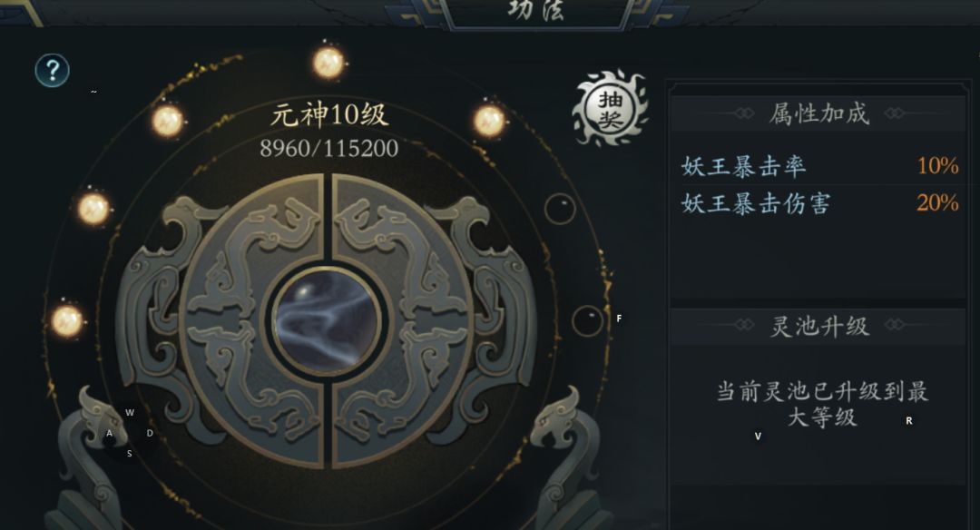980x530 pixels.
Task: Click the F key hint label
Action: [619, 319]
